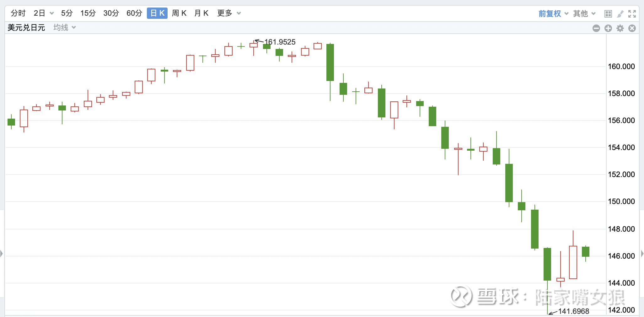Click the 美元兑日元 symbol label
Screen dimensions: 644x317
[26, 28]
